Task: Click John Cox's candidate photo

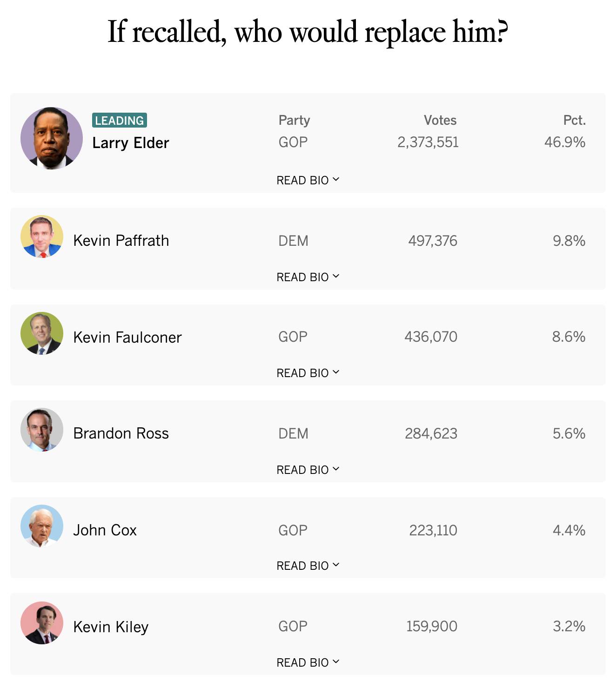Action: [x=42, y=526]
